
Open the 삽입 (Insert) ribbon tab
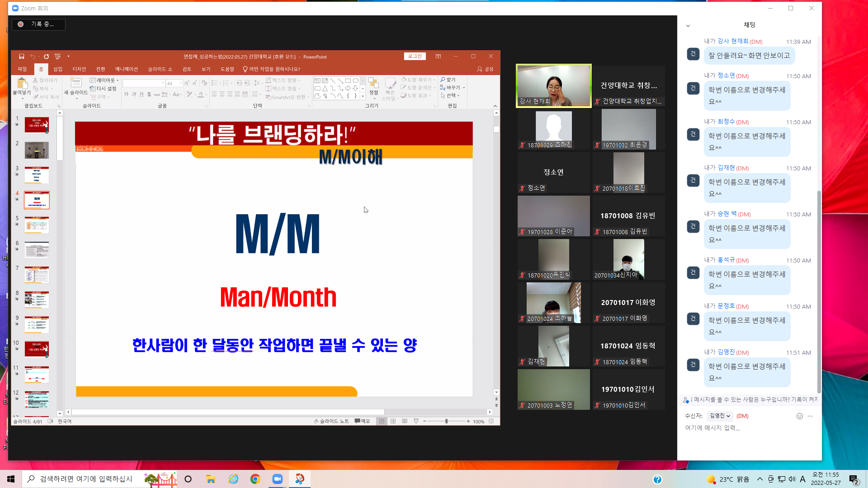[58, 69]
